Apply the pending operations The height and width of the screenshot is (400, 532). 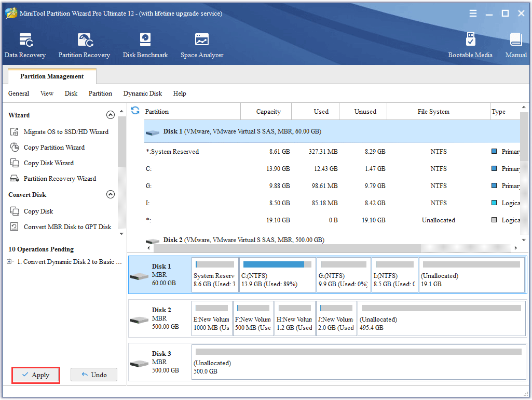[36, 375]
